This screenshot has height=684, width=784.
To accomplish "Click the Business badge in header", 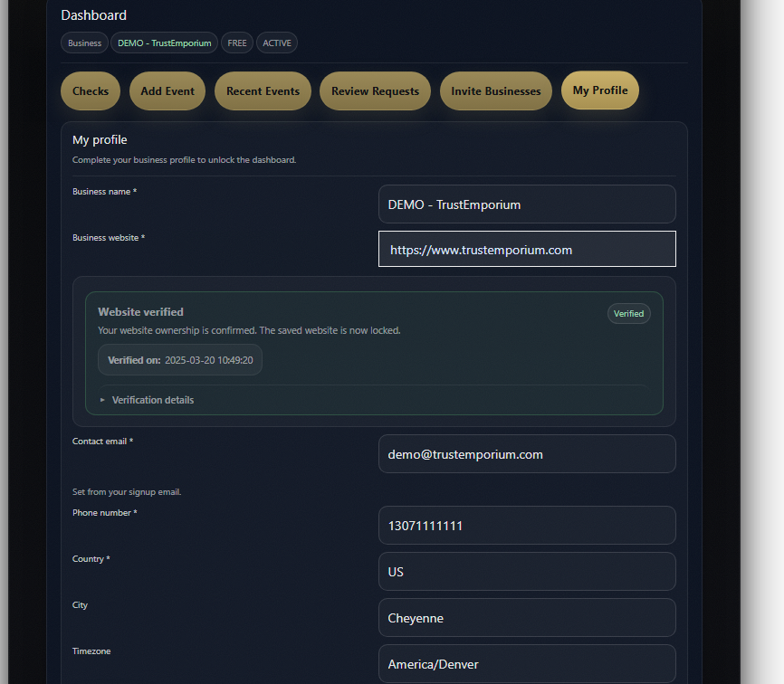I will pyautogui.click(x=84, y=43).
